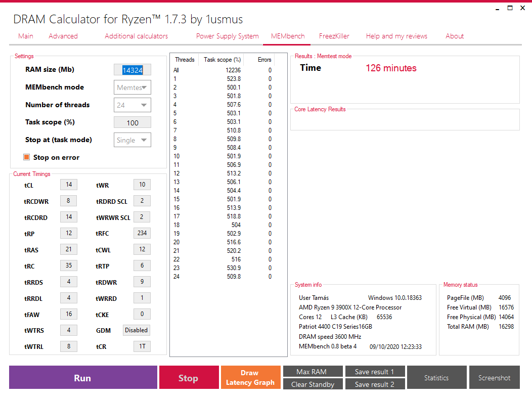
Task: Take a Screenshot with the button
Action: pyautogui.click(x=495, y=377)
